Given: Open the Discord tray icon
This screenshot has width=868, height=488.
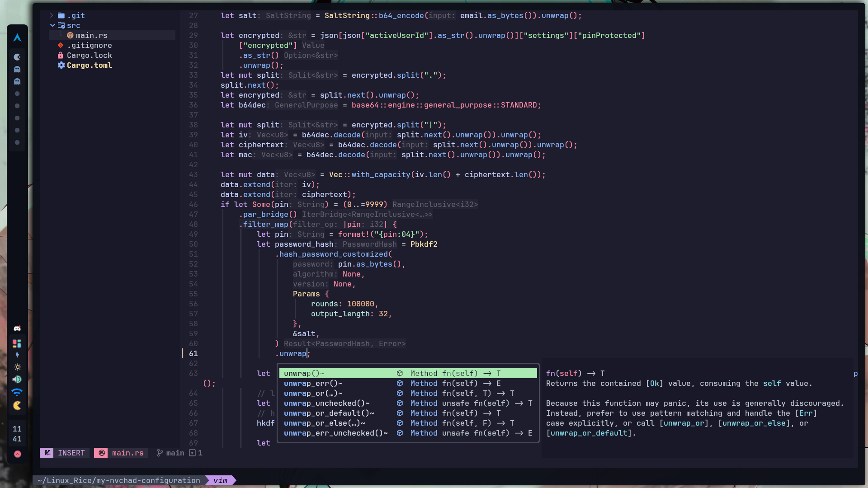Looking at the screenshot, I should tap(17, 328).
